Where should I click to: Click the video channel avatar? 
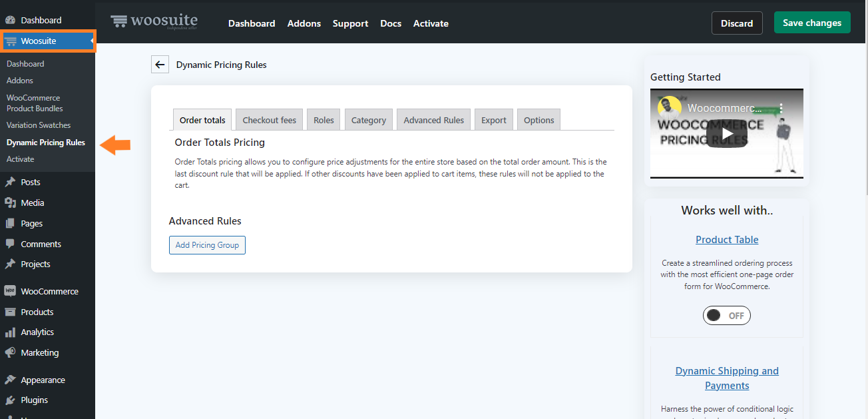669,107
